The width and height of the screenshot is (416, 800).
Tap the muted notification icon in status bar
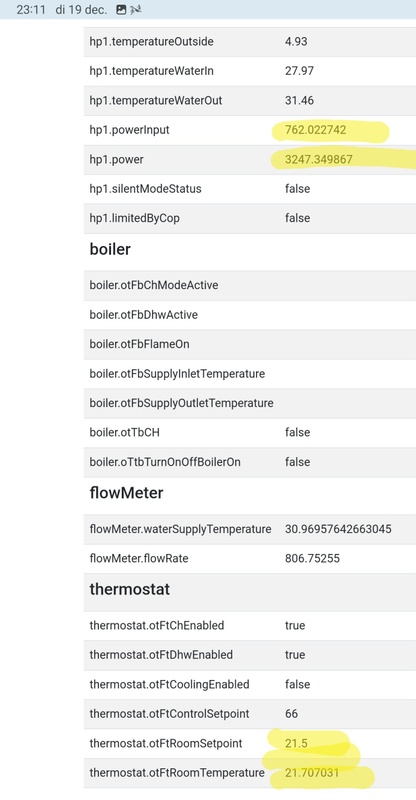(135, 10)
